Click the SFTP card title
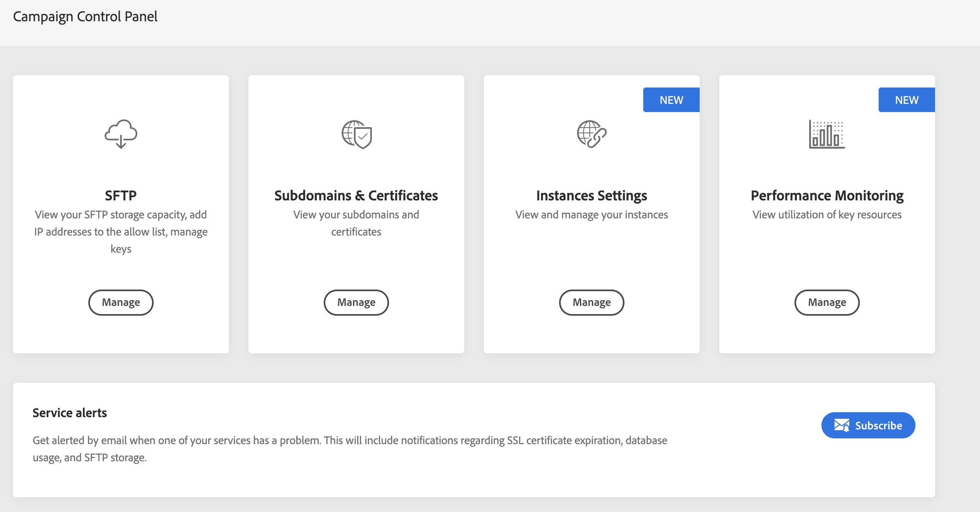This screenshot has width=980, height=512. tap(121, 195)
